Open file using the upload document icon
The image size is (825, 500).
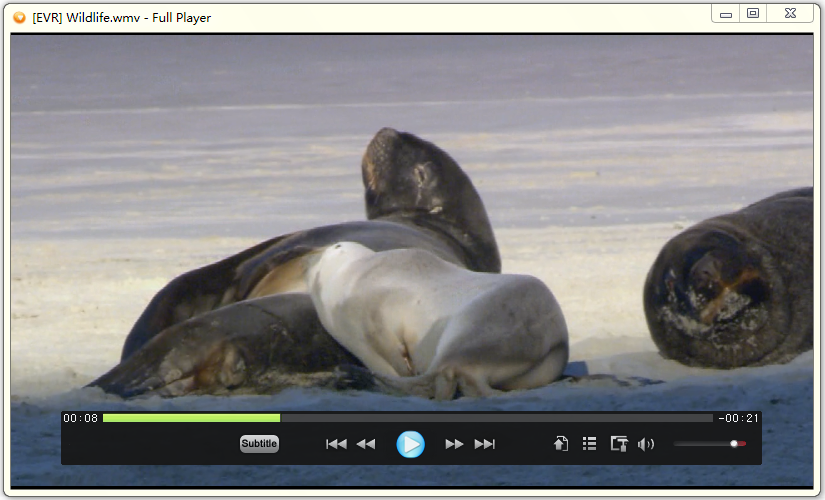(561, 444)
